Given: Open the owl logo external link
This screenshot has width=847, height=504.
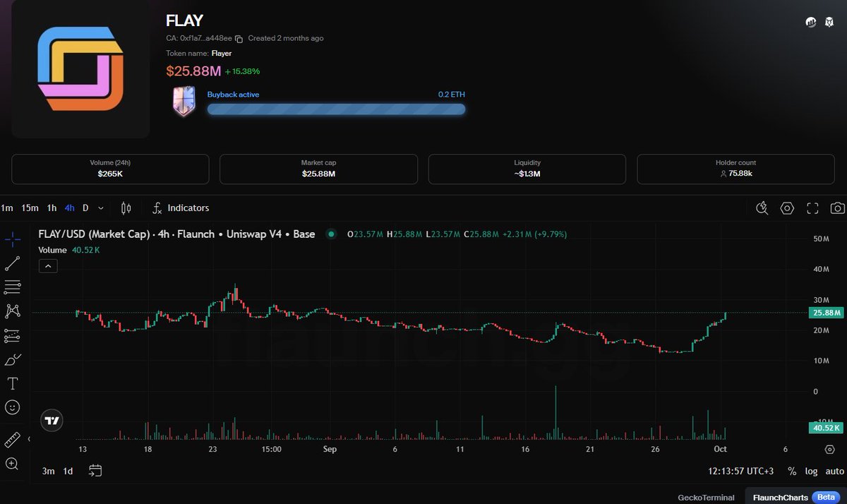Looking at the screenshot, I should (830, 23).
